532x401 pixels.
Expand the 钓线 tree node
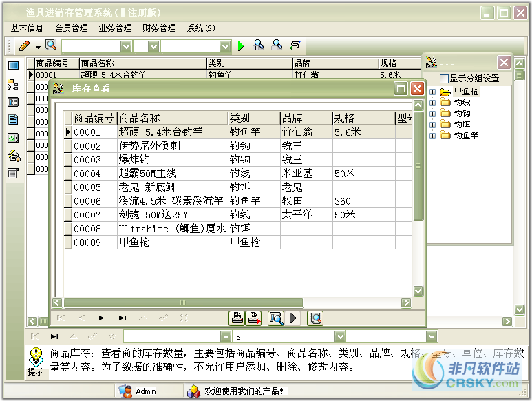(433, 103)
